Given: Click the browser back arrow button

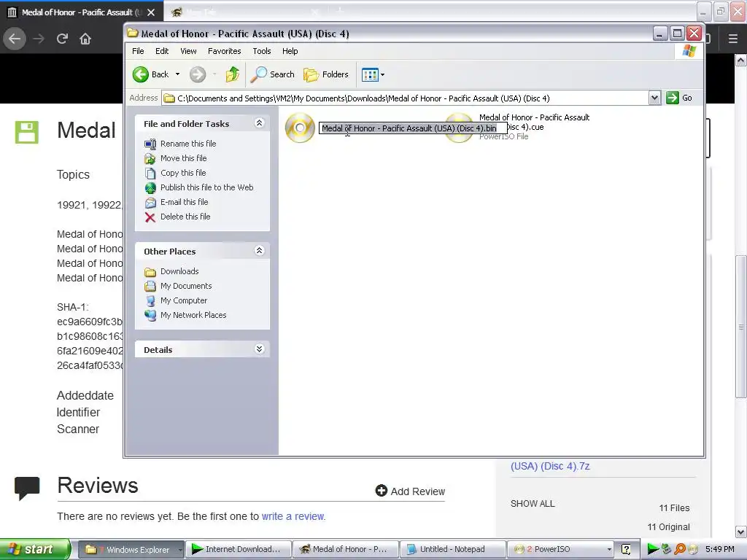Looking at the screenshot, I should coord(15,39).
